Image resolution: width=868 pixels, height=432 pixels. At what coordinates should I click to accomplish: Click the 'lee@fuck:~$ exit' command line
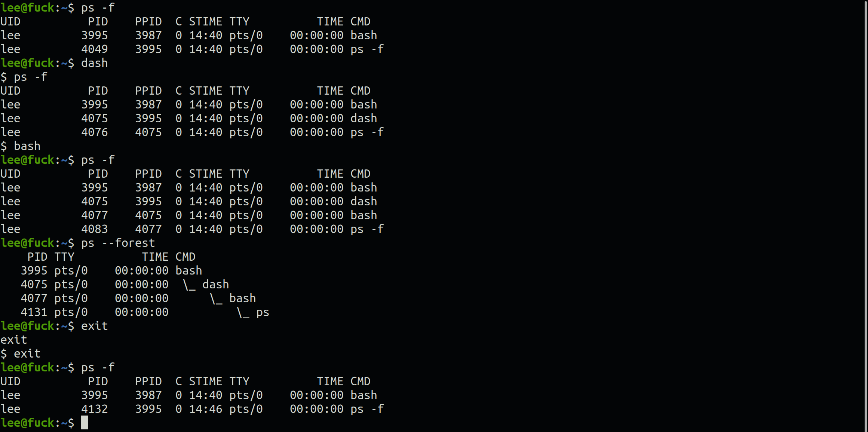pyautogui.click(x=54, y=326)
